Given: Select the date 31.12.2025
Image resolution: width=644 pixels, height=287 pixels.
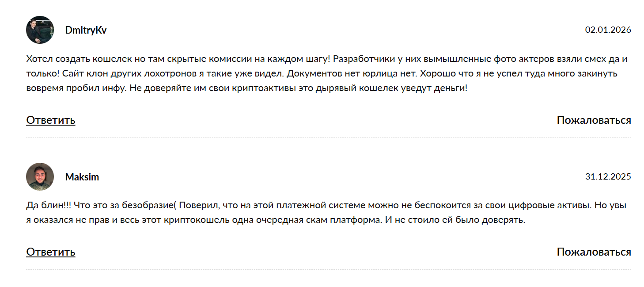Looking at the screenshot, I should [x=608, y=177].
